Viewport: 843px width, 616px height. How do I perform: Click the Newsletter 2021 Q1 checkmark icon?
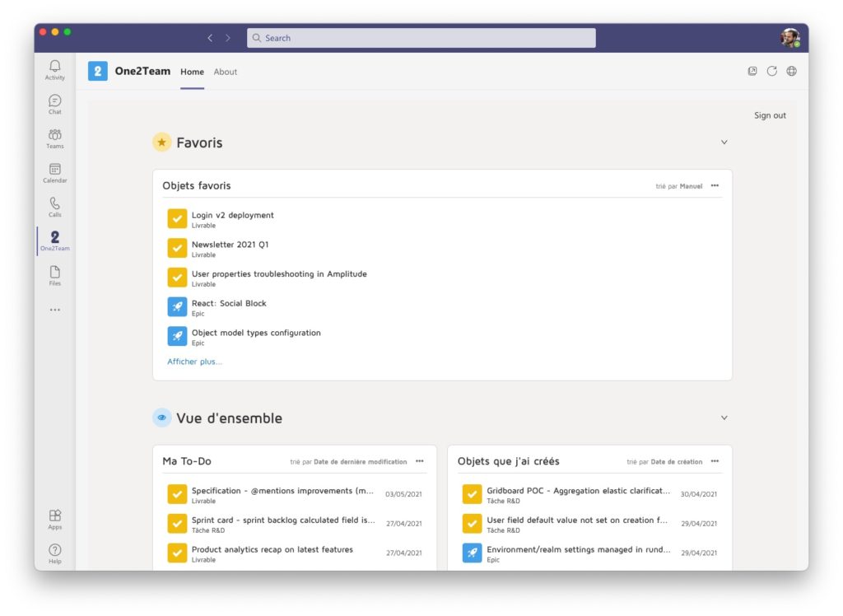pos(177,248)
